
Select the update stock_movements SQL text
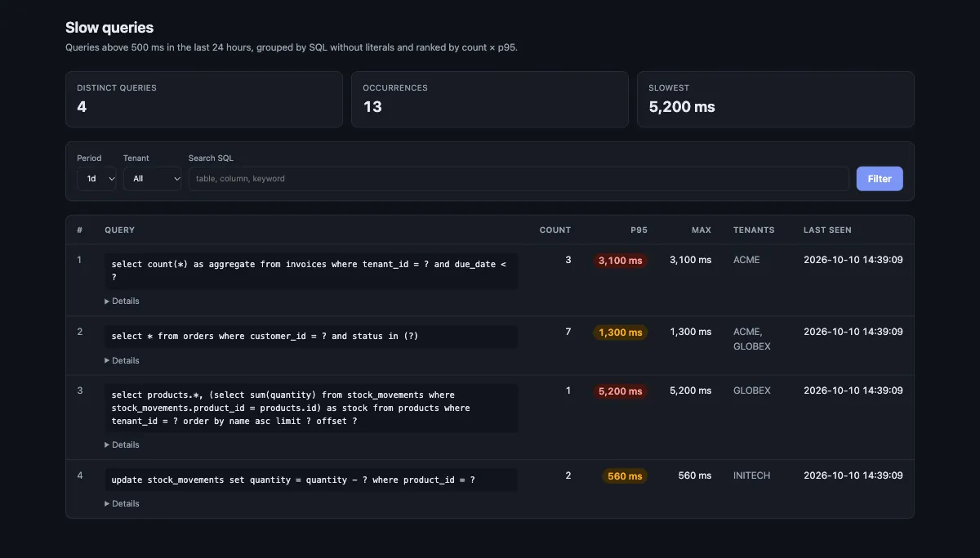[x=311, y=480]
